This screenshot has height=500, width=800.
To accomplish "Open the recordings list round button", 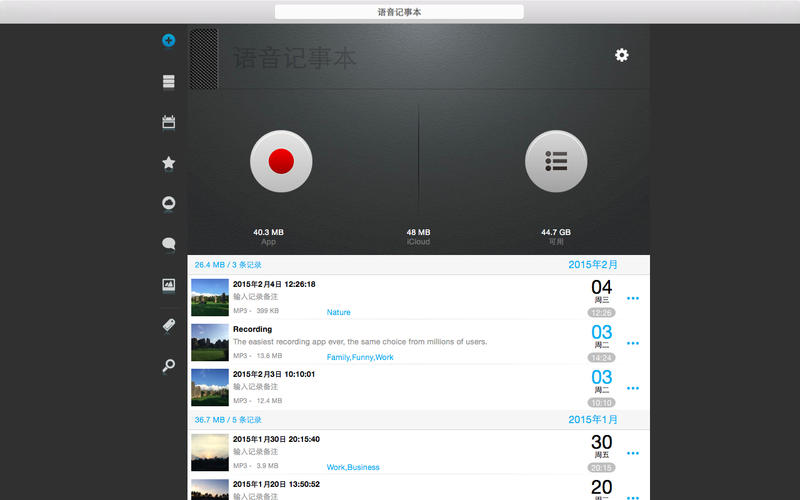I will point(556,161).
